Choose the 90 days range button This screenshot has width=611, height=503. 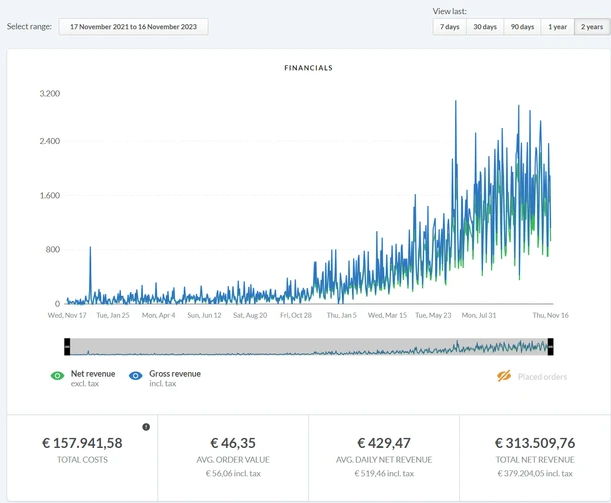[x=521, y=27]
